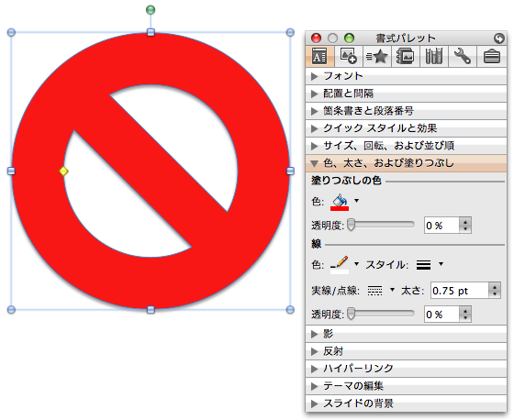514x420 pixels.
Task: Click the 太さ line weight stepper arrows
Action: pos(495,291)
